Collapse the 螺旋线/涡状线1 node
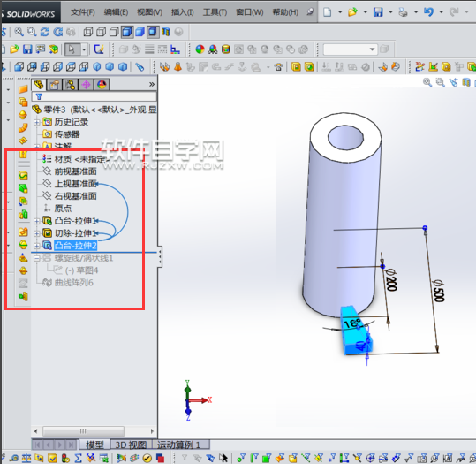Viewport: 476px width, 464px height. tap(37, 258)
